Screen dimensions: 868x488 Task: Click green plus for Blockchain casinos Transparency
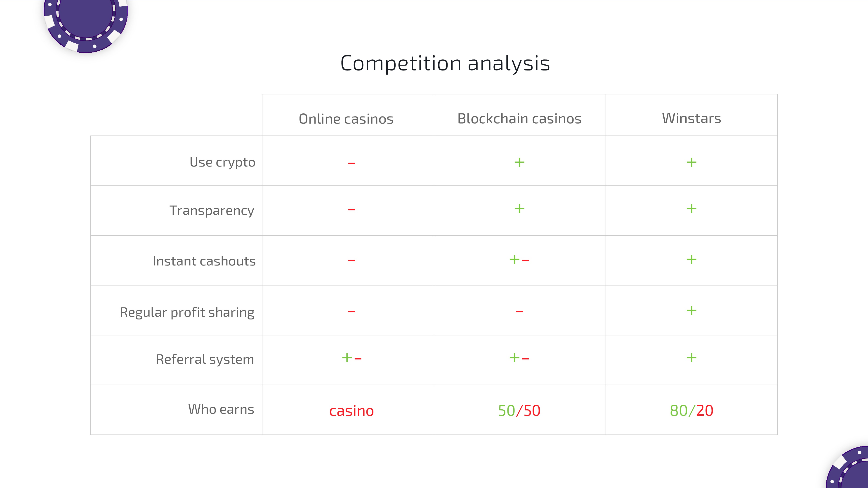tap(519, 209)
